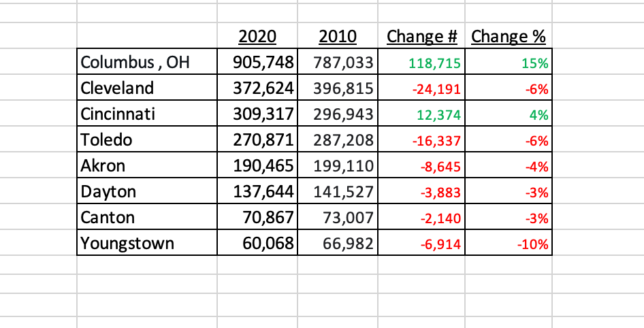Select the Columbus , OH cell
The width and height of the screenshot is (644, 328).
coord(147,61)
